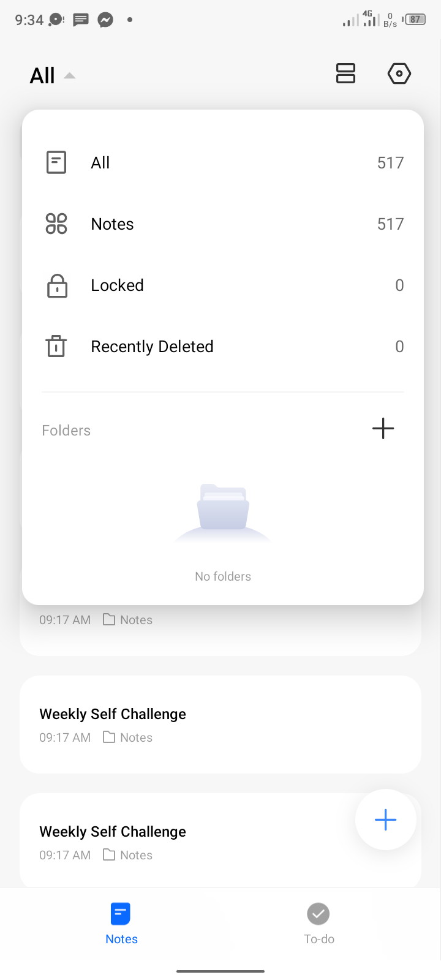Open the first Weekly Self Challenge note

pos(221,725)
